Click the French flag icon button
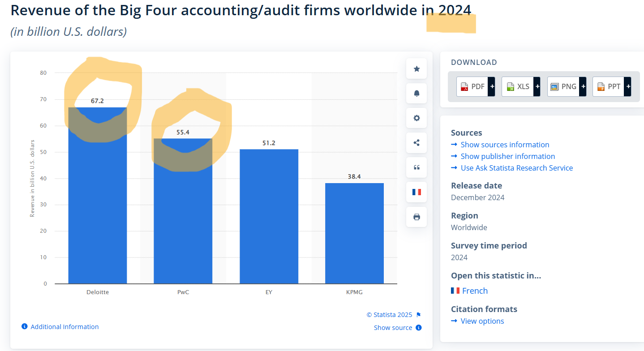644x351 pixels. coord(416,192)
